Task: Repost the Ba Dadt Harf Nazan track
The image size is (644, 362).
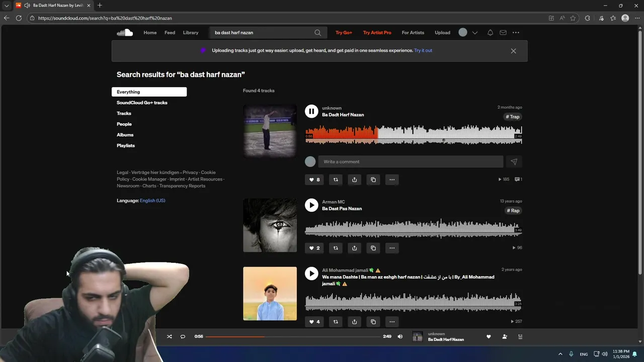Action: 336,179
